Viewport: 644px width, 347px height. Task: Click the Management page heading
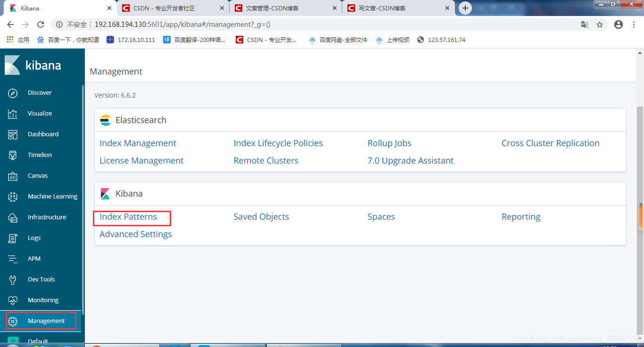(x=116, y=72)
